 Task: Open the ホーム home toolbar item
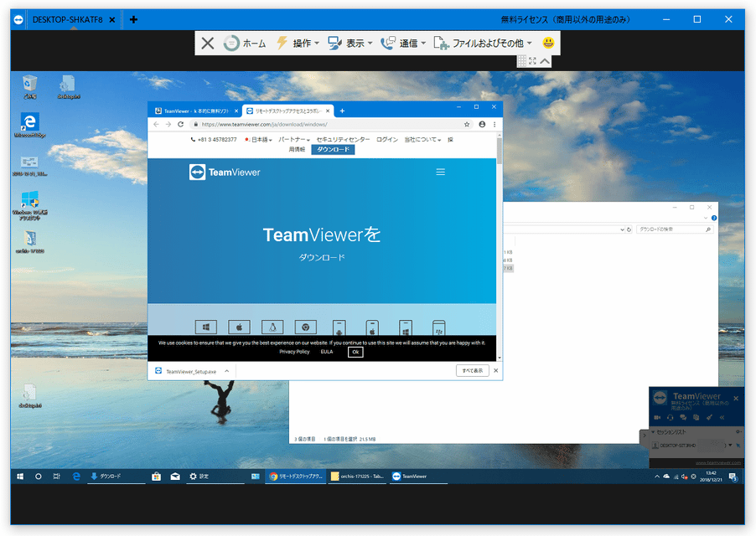(x=245, y=44)
